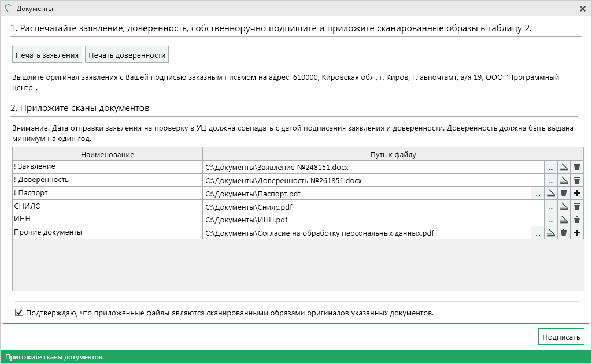Click Подписать to sign the documents
The image size is (592, 364).
561,337
